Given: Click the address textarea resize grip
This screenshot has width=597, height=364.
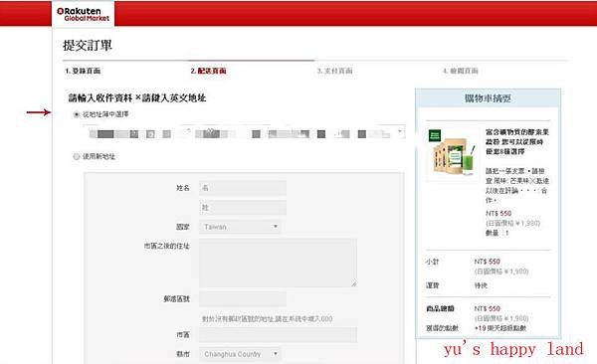Looking at the screenshot, I should coord(353,283).
